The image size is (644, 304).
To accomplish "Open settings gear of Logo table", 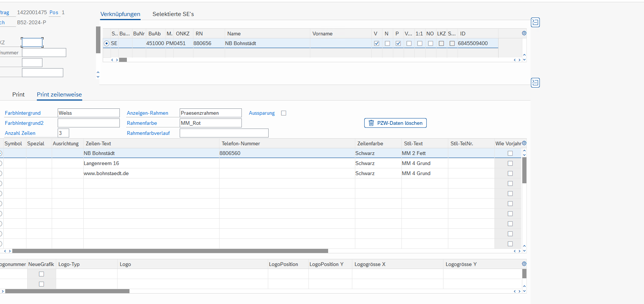I will pos(524,264).
